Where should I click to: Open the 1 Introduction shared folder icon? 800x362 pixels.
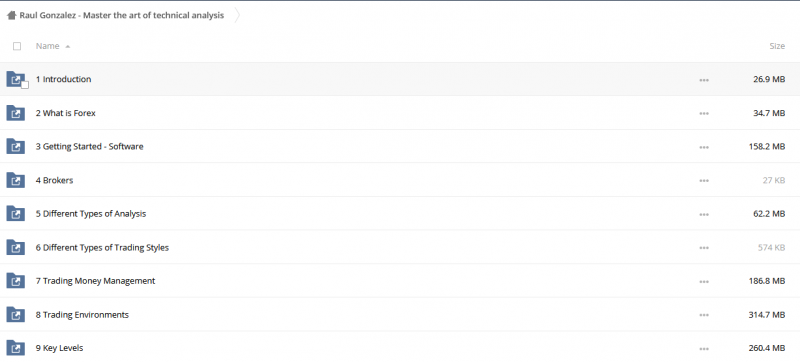tap(15, 79)
